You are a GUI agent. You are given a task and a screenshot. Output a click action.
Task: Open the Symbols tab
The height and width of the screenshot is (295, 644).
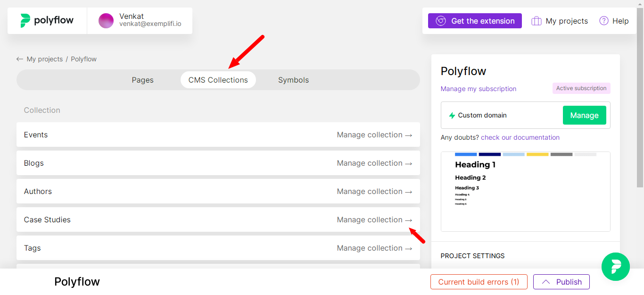click(293, 80)
